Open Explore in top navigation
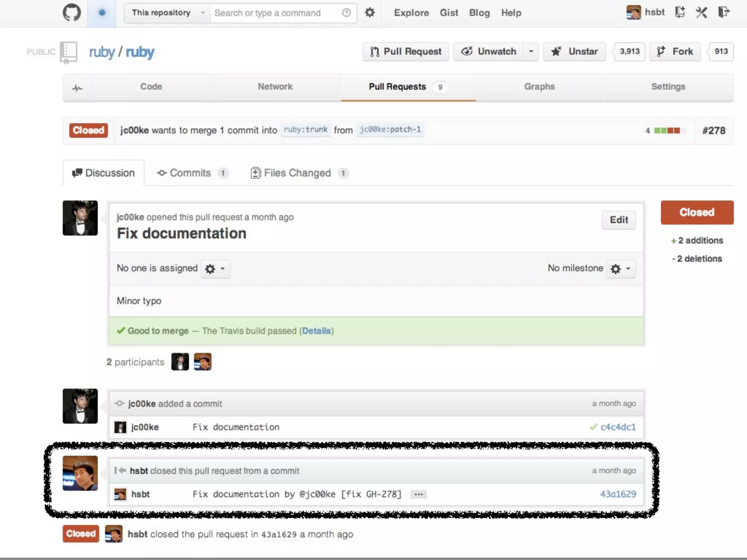Viewport: 747px width, 560px height. pyautogui.click(x=411, y=13)
